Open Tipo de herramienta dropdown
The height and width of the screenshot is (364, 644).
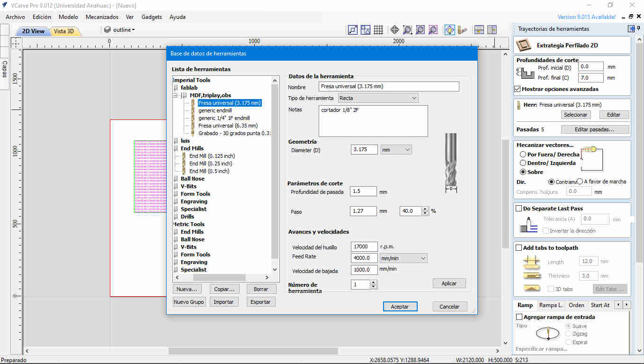(x=378, y=98)
